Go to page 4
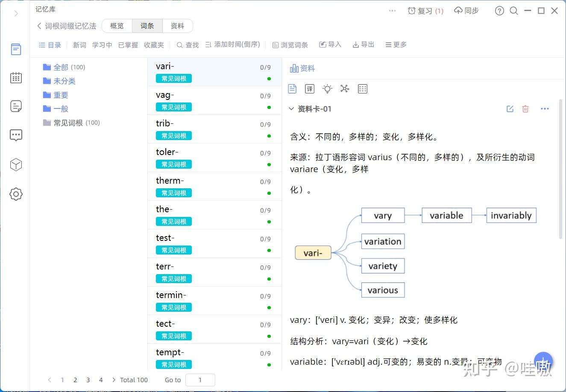 [x=101, y=380]
